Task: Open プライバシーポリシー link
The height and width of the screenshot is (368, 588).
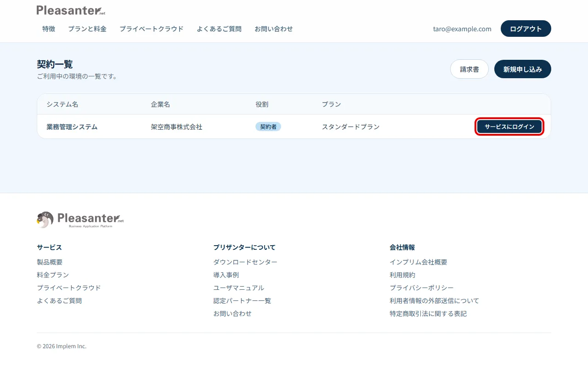Action: point(422,287)
